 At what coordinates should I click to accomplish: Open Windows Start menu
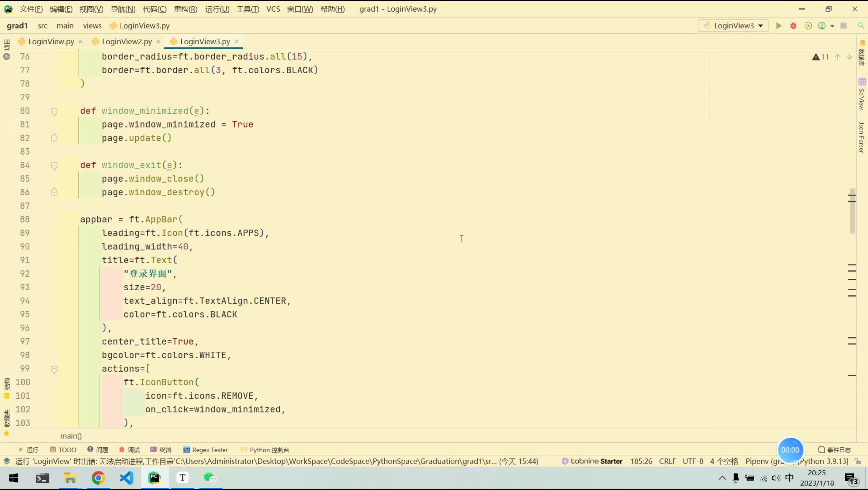click(14, 478)
